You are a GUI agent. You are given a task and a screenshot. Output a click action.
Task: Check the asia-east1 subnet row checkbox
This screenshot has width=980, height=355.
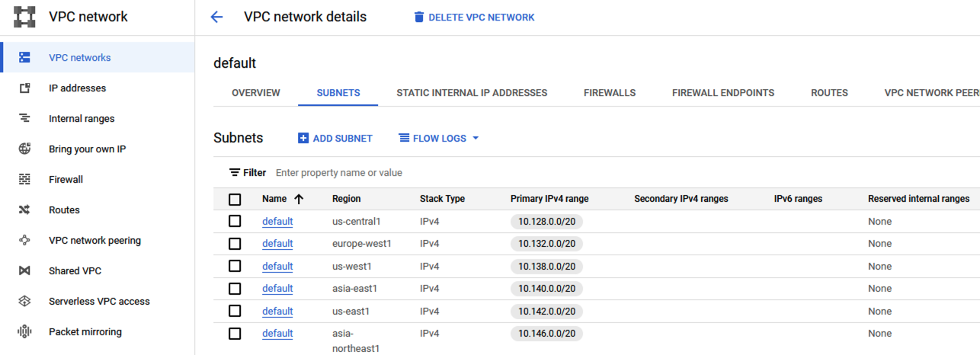(x=235, y=288)
